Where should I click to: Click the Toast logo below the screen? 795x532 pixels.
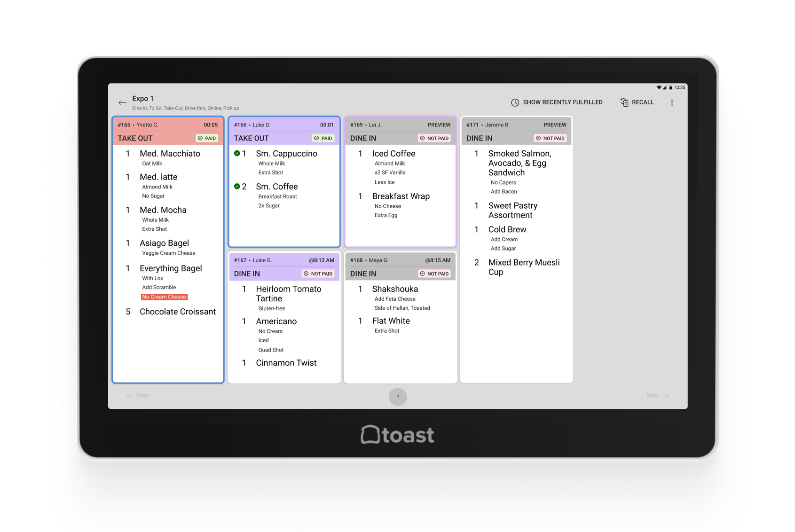[x=397, y=435]
